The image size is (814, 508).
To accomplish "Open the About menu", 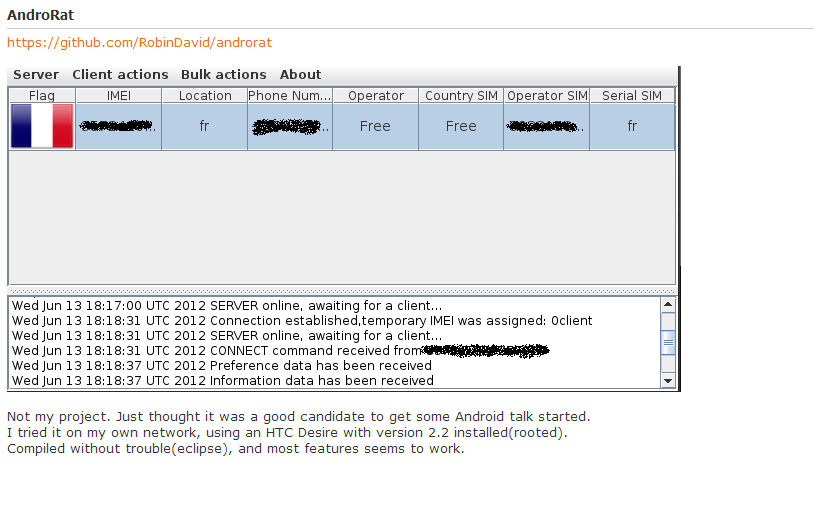I will coord(300,75).
